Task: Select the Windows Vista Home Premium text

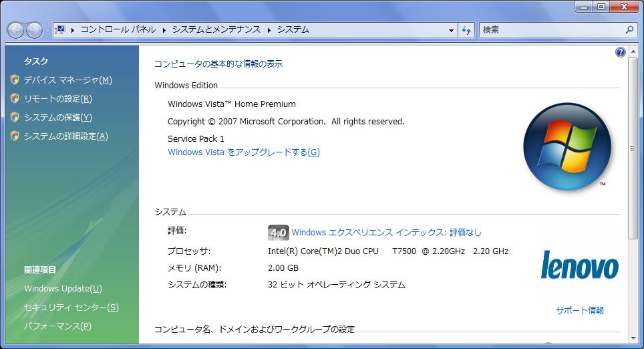Action: click(232, 104)
